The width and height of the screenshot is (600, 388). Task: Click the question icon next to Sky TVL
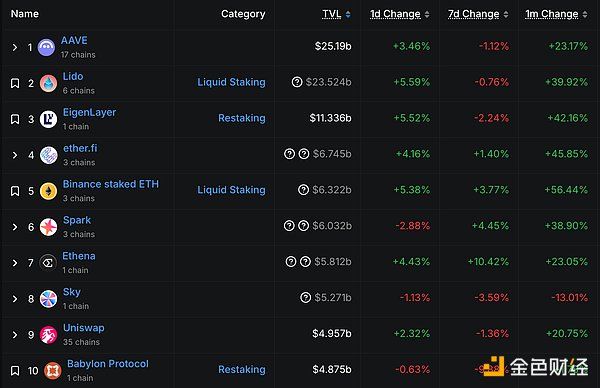point(306,297)
